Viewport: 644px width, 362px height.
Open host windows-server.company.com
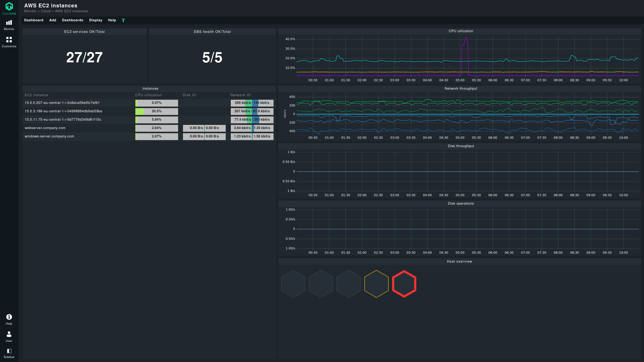point(49,136)
